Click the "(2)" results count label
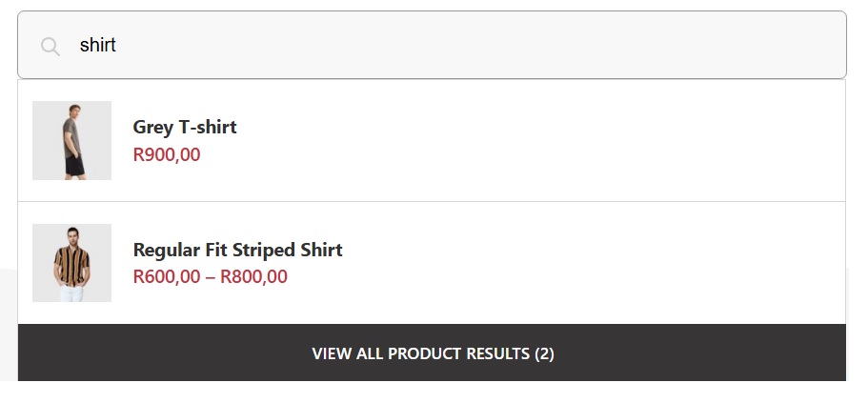 (x=544, y=354)
